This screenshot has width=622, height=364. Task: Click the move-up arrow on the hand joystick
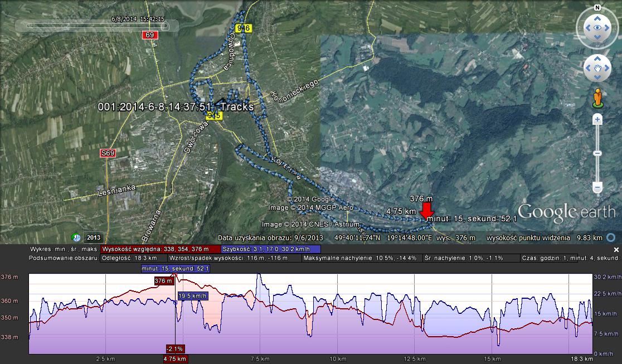coord(597,59)
